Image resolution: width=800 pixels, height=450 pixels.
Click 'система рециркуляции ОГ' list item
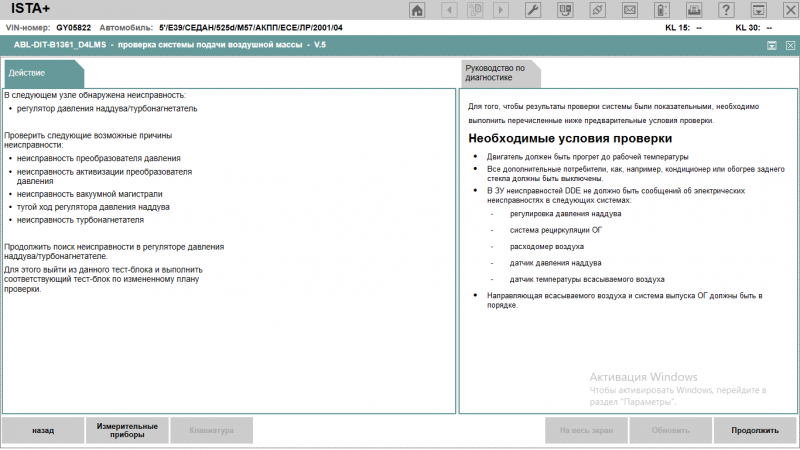pyautogui.click(x=556, y=230)
